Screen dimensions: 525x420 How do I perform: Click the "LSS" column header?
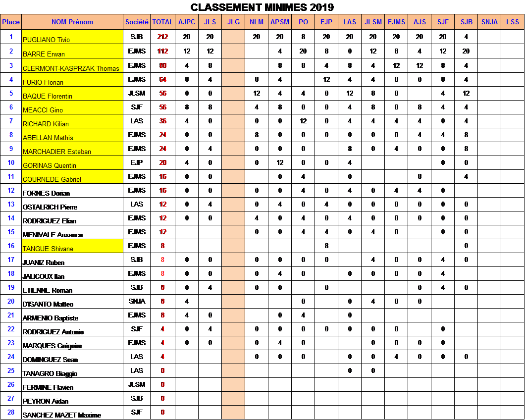(513, 22)
